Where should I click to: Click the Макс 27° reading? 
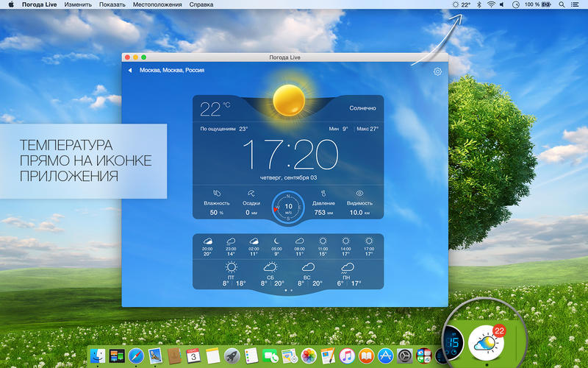[x=367, y=129]
